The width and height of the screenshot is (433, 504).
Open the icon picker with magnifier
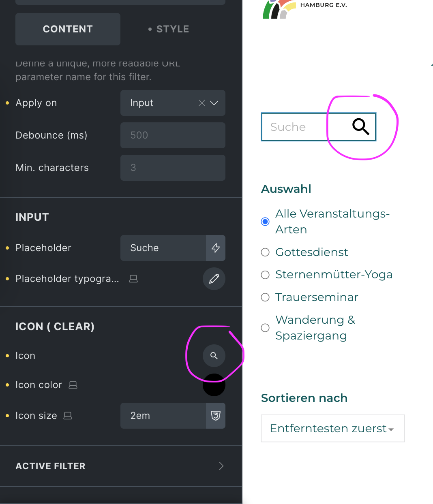214,356
